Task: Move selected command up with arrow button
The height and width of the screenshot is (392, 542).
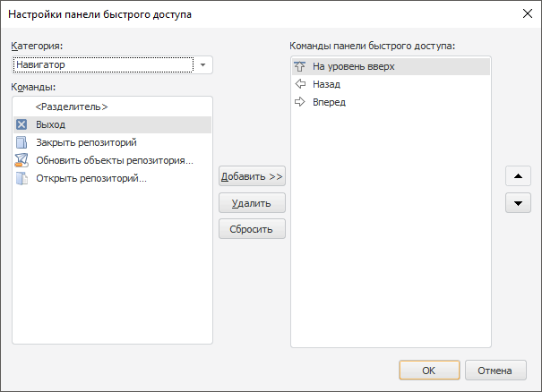Action: tap(518, 176)
